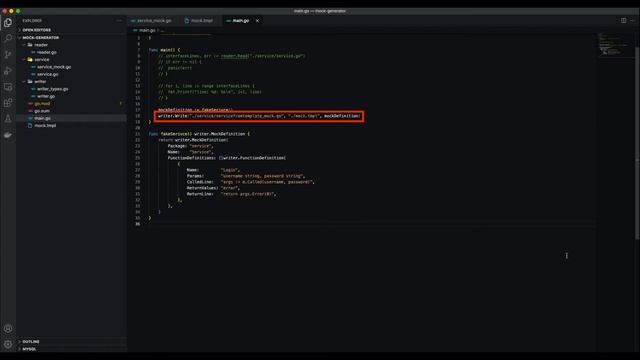
Task: Open Explorer more actions ellipsis
Action: tap(119, 20)
